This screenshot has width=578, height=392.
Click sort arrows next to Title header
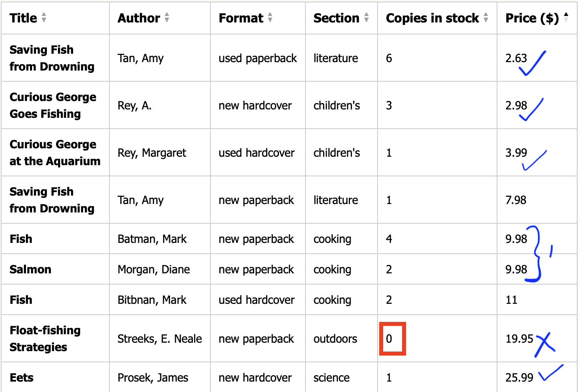pyautogui.click(x=44, y=18)
